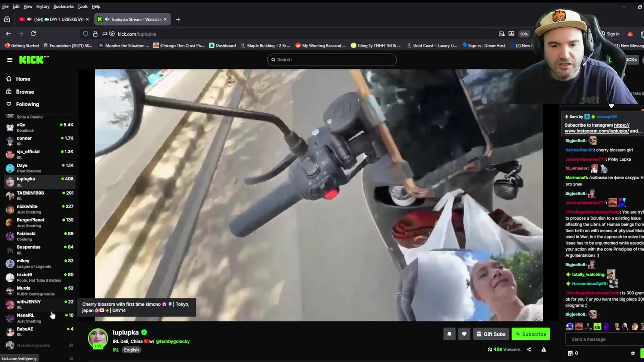Click the English language tag
Viewport: 644px width, 362px height.
coord(131,350)
